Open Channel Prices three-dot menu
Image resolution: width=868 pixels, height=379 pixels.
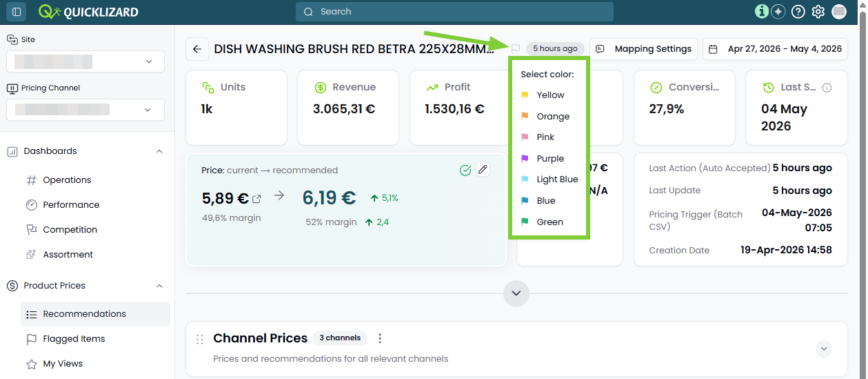coord(380,338)
